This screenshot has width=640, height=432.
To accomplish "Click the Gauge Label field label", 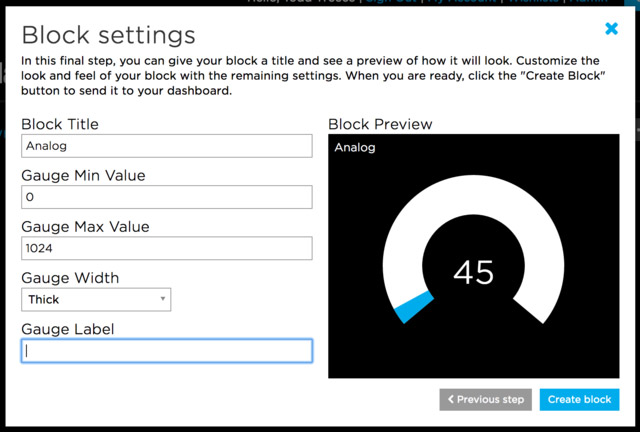I will [x=68, y=328].
